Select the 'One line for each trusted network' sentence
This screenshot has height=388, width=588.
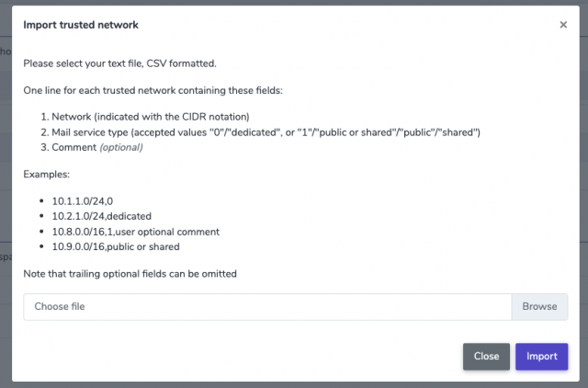coord(153,90)
